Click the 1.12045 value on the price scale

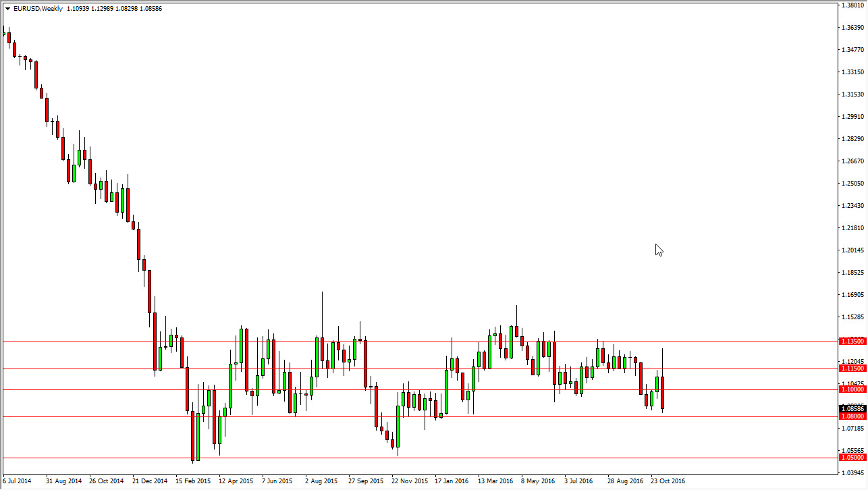pyautogui.click(x=853, y=362)
